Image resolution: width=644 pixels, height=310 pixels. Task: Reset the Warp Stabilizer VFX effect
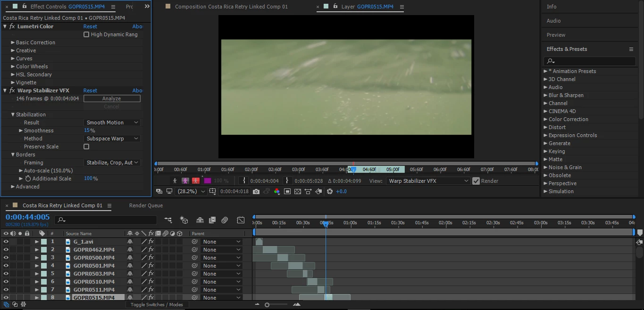(90, 90)
